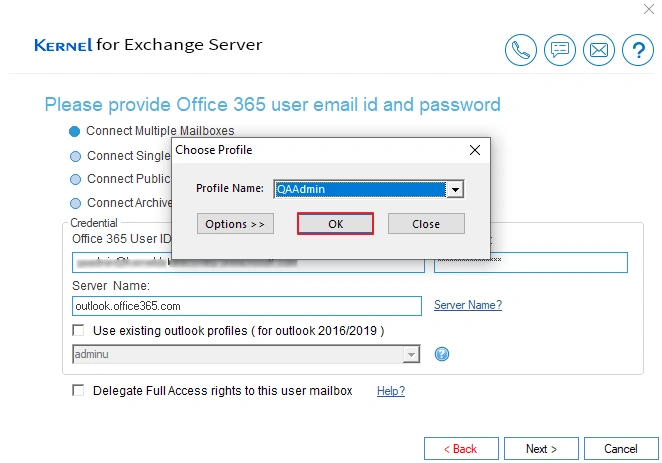Screen dimensions: 662x463
Task: Select Connect Single mailbox radio button
Action: 76,157
